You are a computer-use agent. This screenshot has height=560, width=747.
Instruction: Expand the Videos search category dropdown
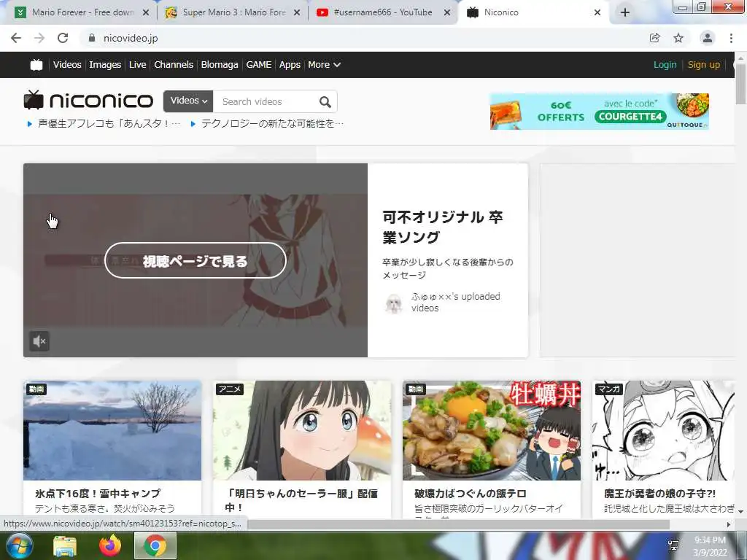188,101
